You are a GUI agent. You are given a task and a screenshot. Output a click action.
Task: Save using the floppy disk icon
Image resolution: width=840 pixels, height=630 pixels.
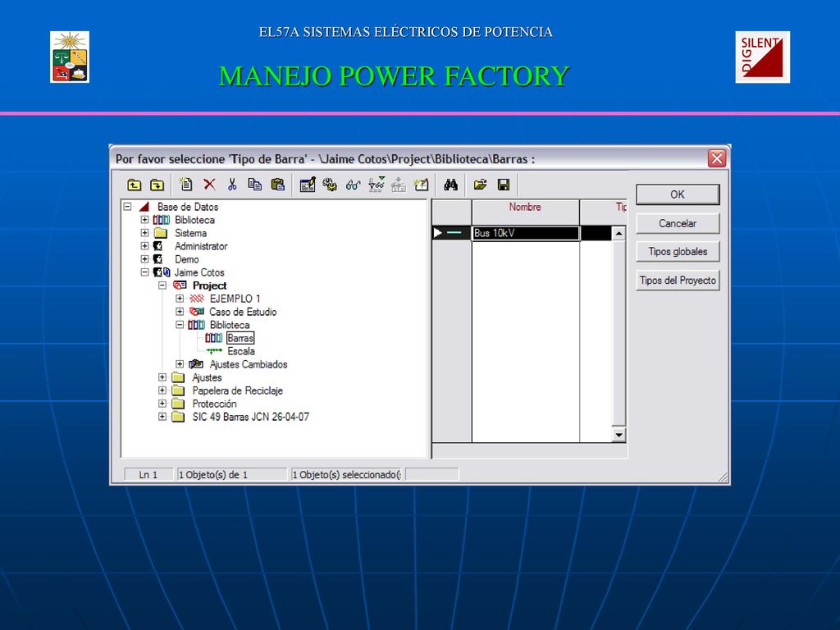(x=504, y=185)
